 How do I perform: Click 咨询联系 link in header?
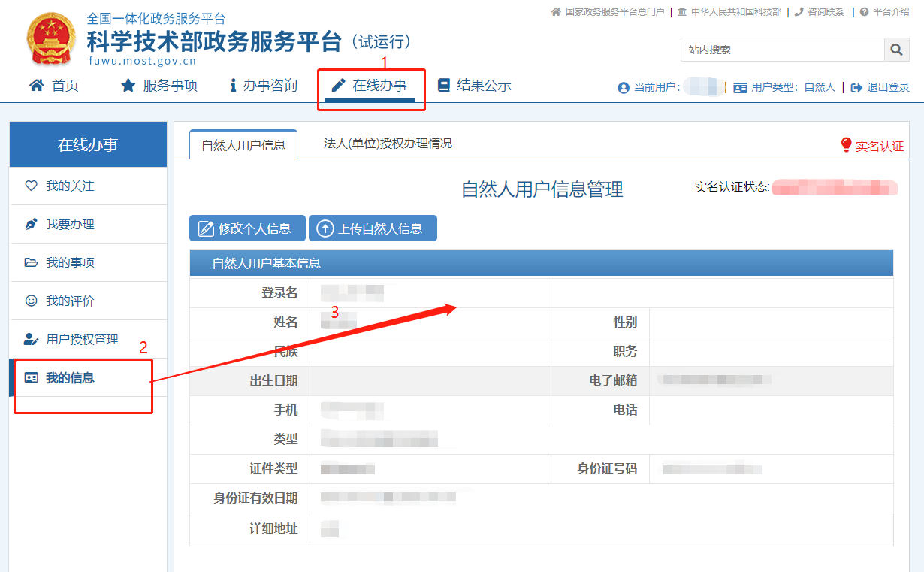tap(825, 12)
